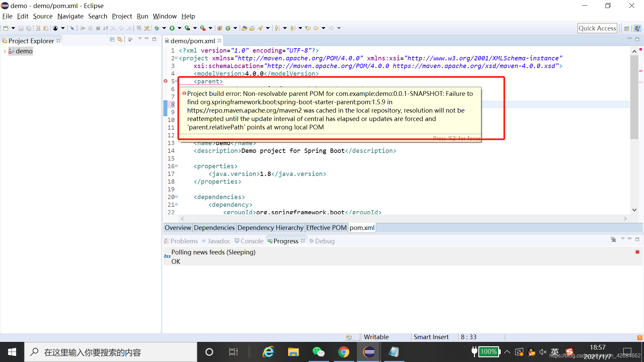Click the New wizard toolbar icon
Screen dimensions: 644x362
[6, 28]
